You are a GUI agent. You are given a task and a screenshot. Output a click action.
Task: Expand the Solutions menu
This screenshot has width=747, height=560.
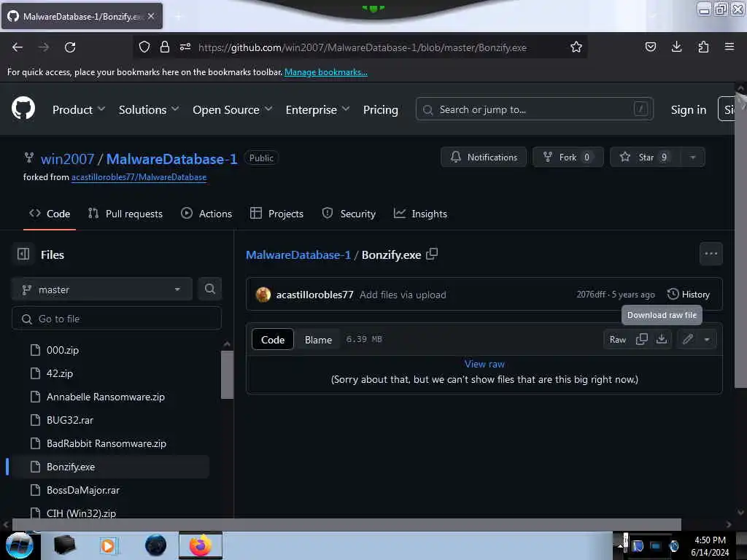(x=149, y=109)
